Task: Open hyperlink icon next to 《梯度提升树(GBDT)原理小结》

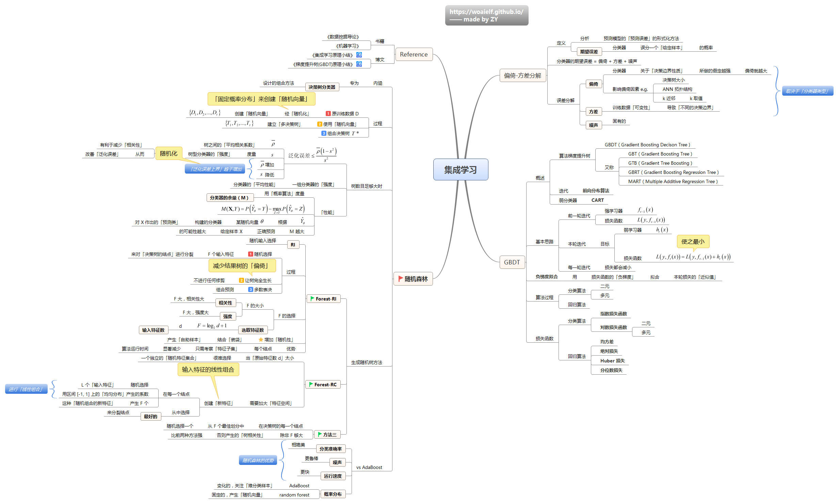Action: coord(359,64)
